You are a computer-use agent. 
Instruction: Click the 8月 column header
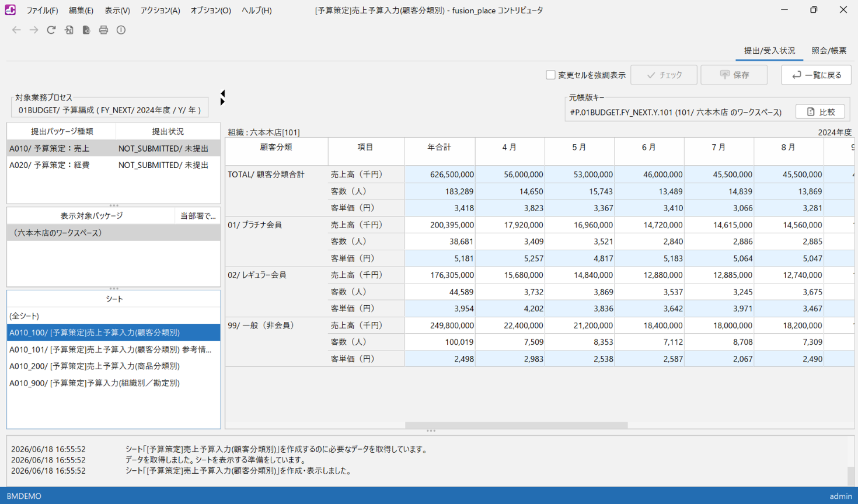click(789, 151)
